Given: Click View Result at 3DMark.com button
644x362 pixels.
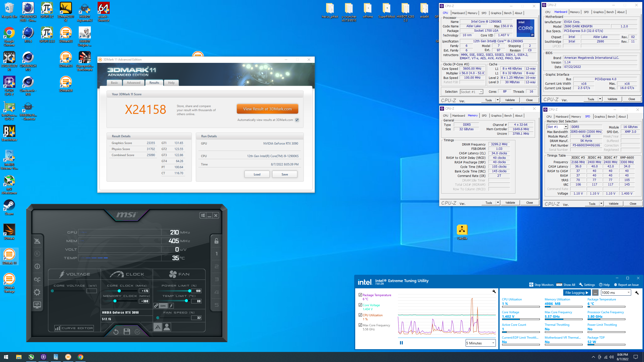Looking at the screenshot, I should pos(267,109).
